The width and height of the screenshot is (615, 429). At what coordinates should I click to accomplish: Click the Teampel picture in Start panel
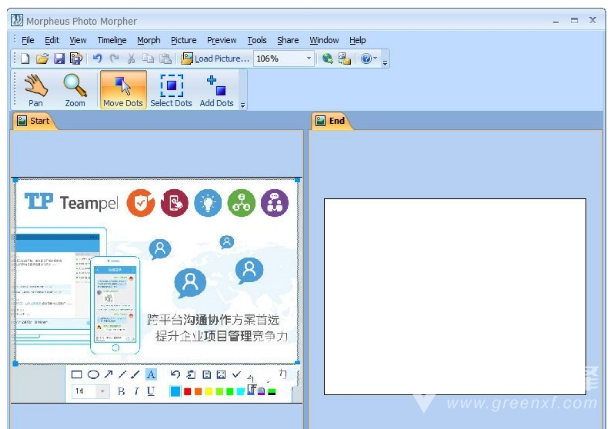(x=156, y=271)
